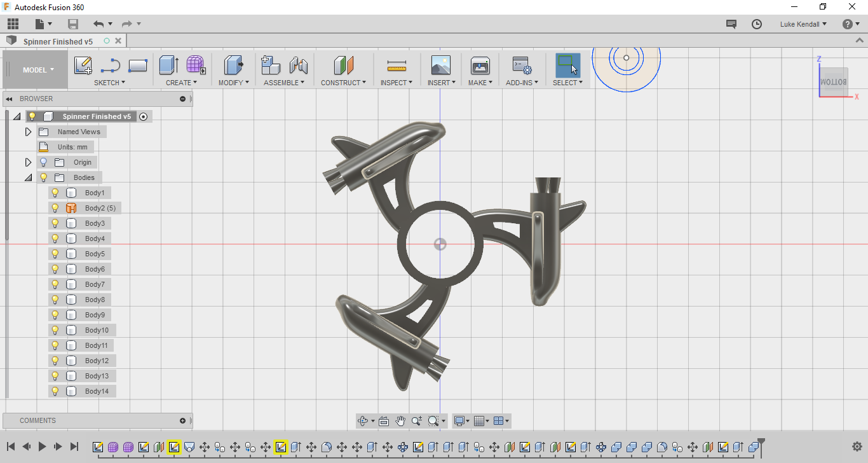Select the Create Sketch tool icon
The height and width of the screenshot is (463, 868).
(x=83, y=65)
